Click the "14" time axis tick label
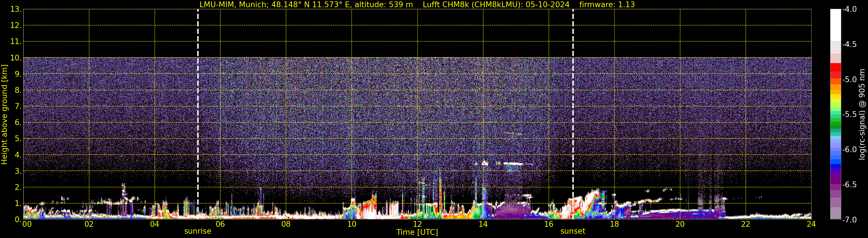 [483, 224]
